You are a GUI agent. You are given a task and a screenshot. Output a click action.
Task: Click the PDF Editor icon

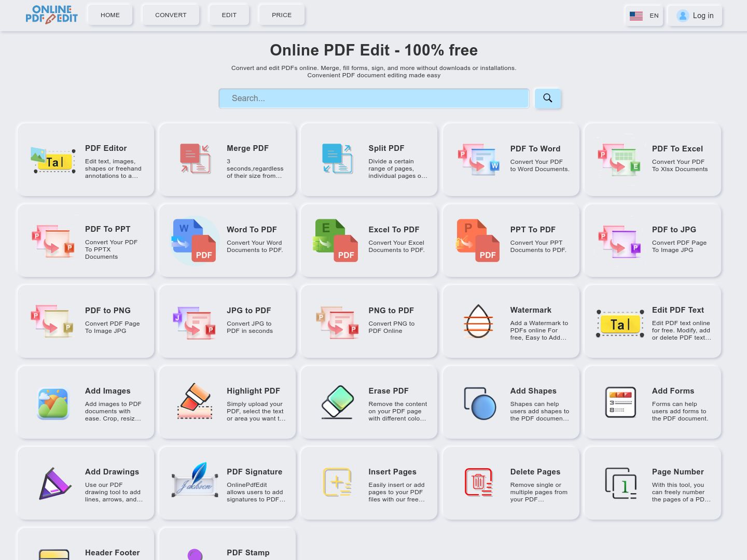(x=53, y=160)
